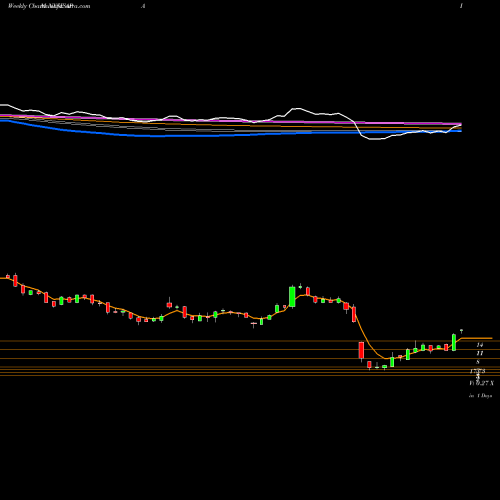This screenshot has height=500, width=500.
Task: Click the price level label 11
Action: click(x=480, y=353)
